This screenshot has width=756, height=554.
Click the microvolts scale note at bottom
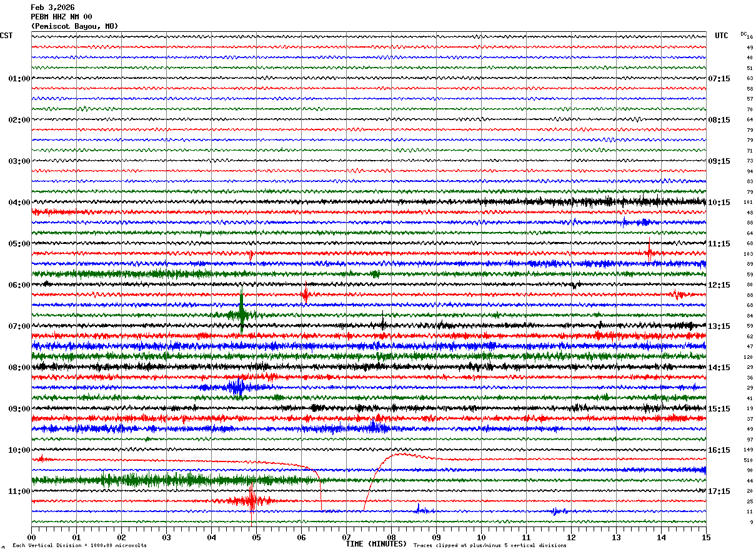coord(79,546)
